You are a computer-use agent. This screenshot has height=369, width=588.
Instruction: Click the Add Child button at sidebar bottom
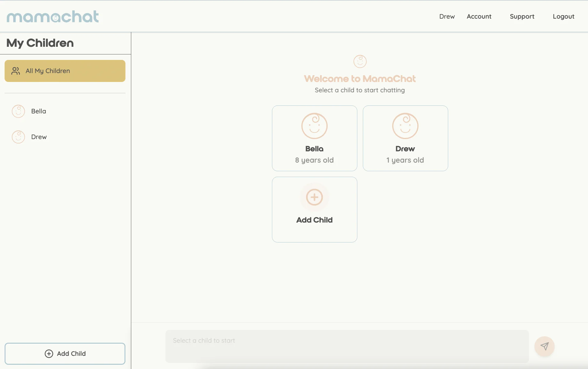pos(65,354)
